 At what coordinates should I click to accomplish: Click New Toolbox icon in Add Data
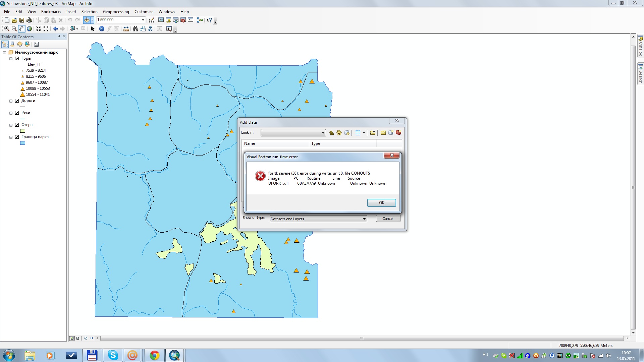click(398, 133)
